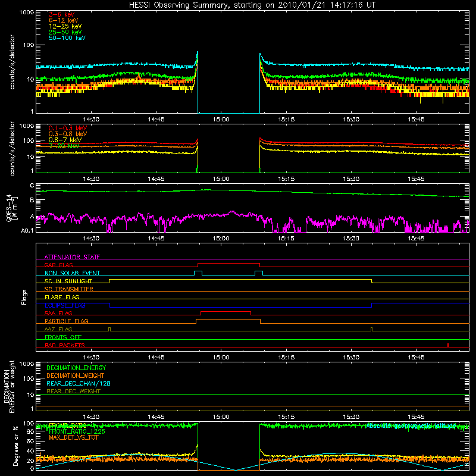Viewport: 476px width, 476px height.
Task: Choose the REAR_DEC_CHAN/128 legend label
Action: tap(79, 383)
